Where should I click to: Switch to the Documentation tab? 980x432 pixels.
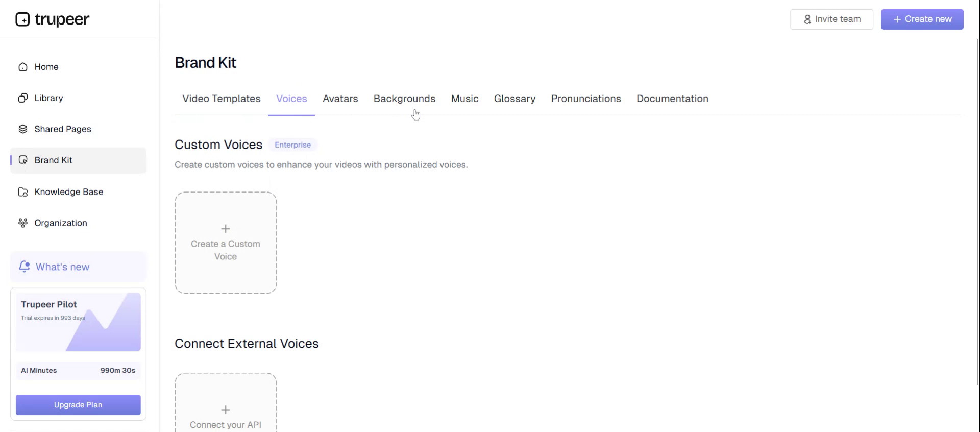click(672, 99)
